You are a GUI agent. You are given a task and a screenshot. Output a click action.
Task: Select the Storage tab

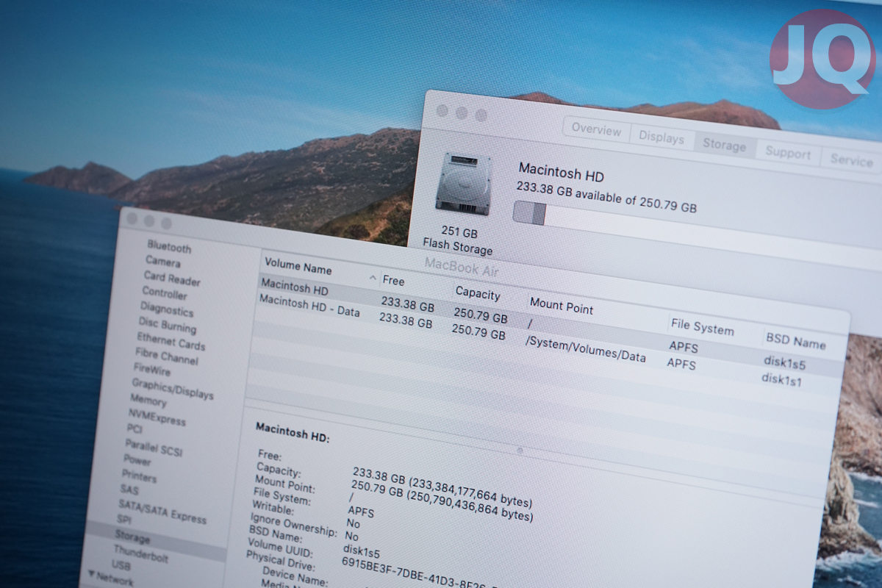pyautogui.click(x=724, y=145)
